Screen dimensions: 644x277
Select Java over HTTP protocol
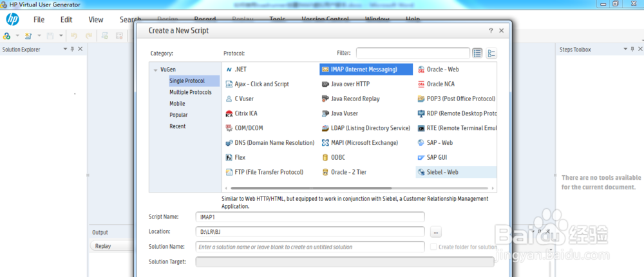point(345,84)
